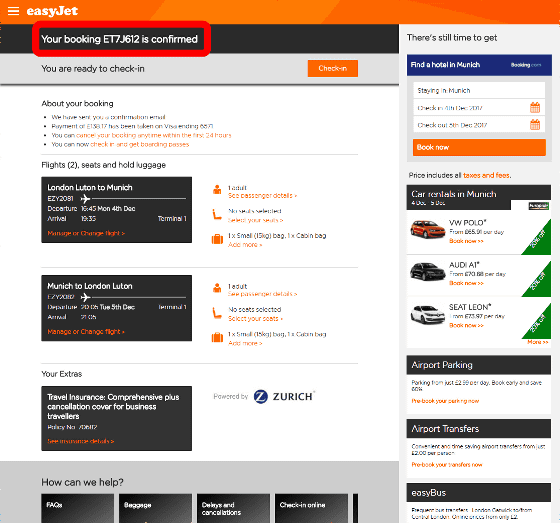
Task: Click the hotel Book now button
Action: tap(479, 147)
